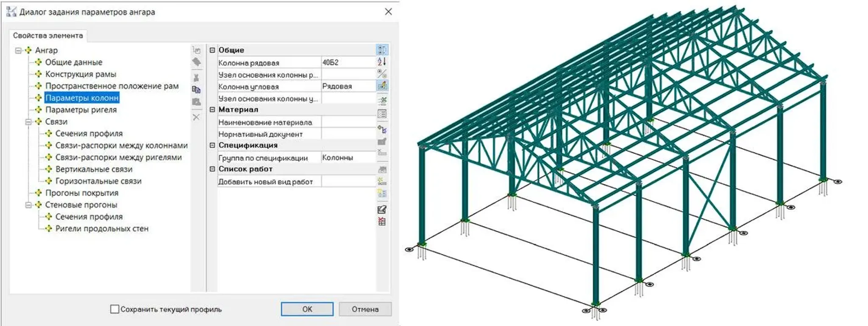Click the 'Наименование материала' value field
This screenshot has width=868, height=326.
coord(348,122)
